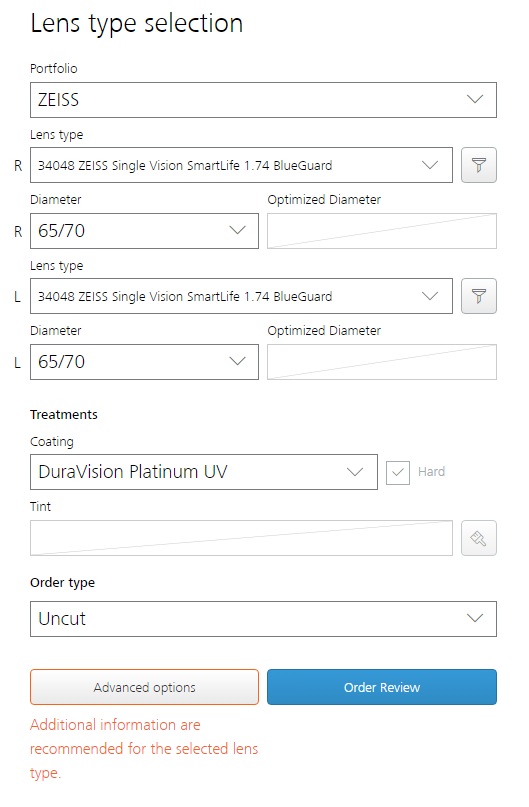Click the coating dropdown chevron arrow
The height and width of the screenshot is (807, 529).
355,471
